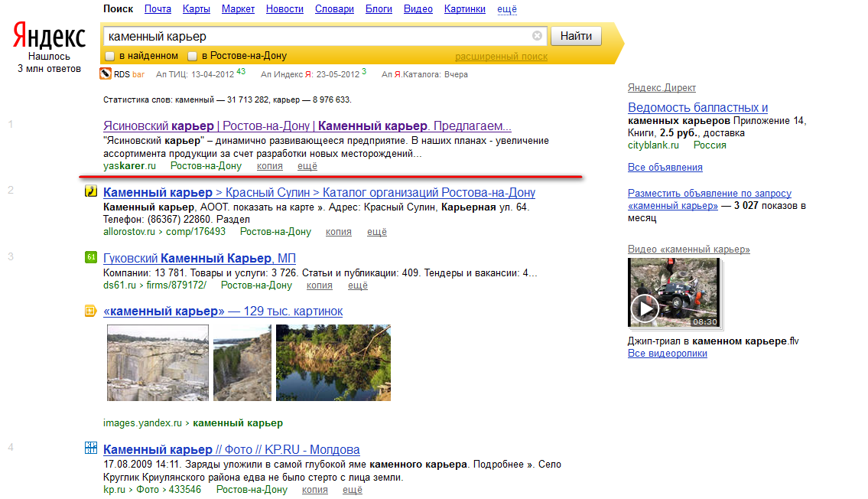Open 'Видео «каменный карьер»' heading link

coord(688,249)
